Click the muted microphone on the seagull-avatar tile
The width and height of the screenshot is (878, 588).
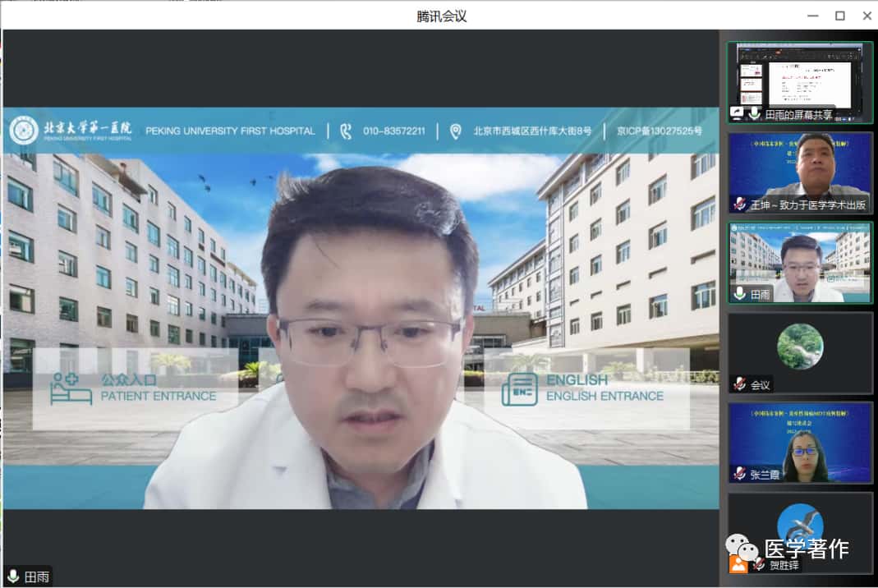[x=759, y=564]
